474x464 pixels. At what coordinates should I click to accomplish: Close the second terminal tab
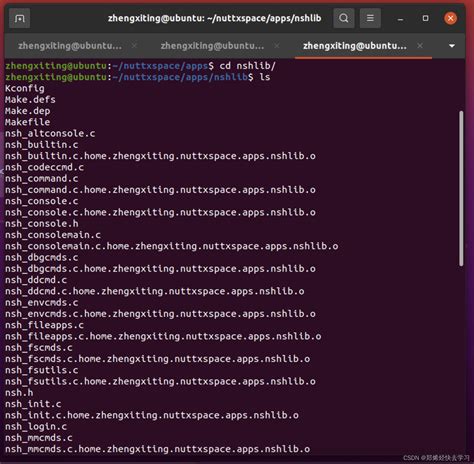[277, 46]
